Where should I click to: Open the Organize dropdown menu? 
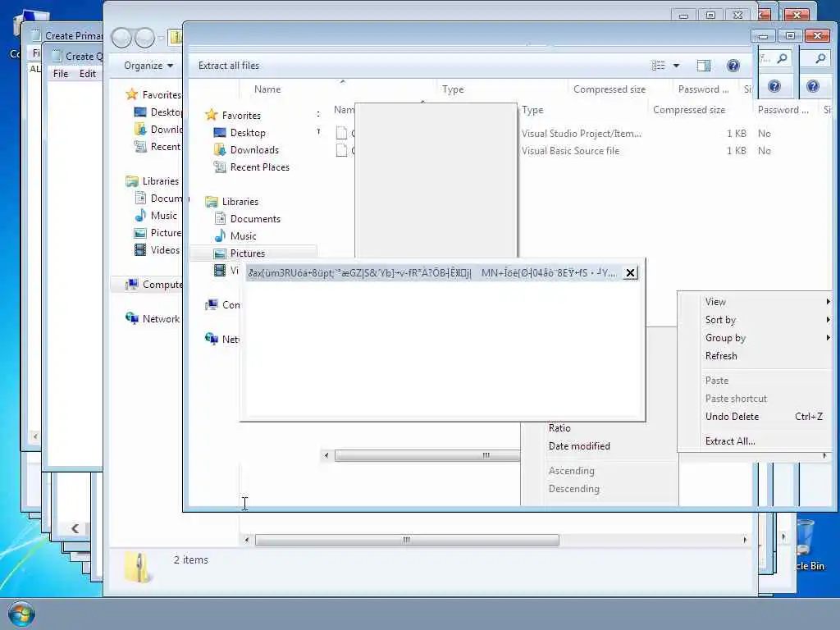click(148, 66)
